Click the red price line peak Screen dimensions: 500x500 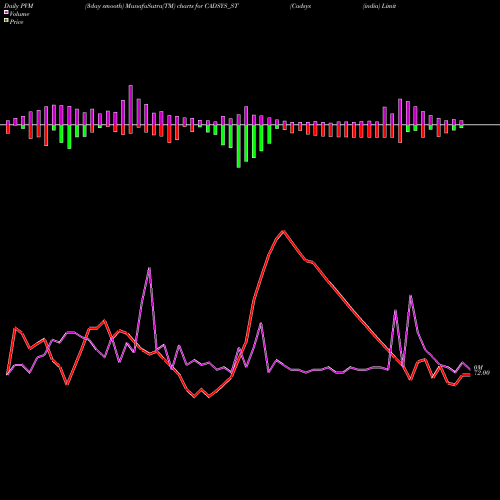[283, 231]
